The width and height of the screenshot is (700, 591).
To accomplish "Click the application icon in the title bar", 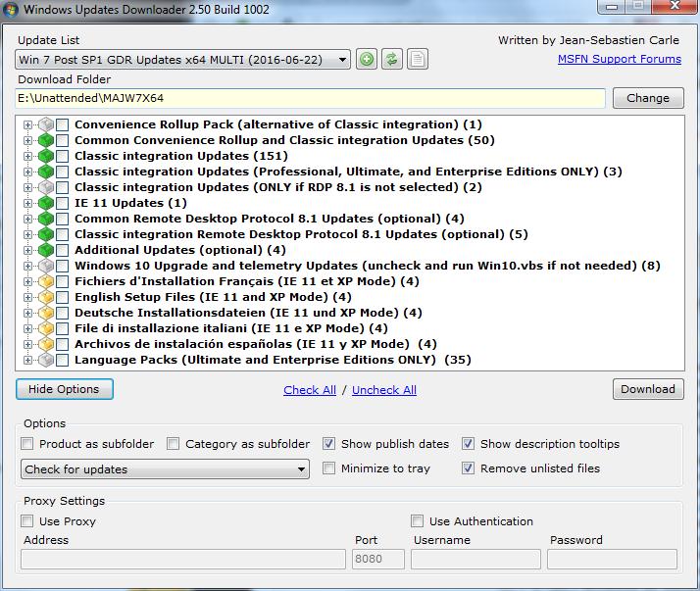I will pyautogui.click(x=11, y=10).
